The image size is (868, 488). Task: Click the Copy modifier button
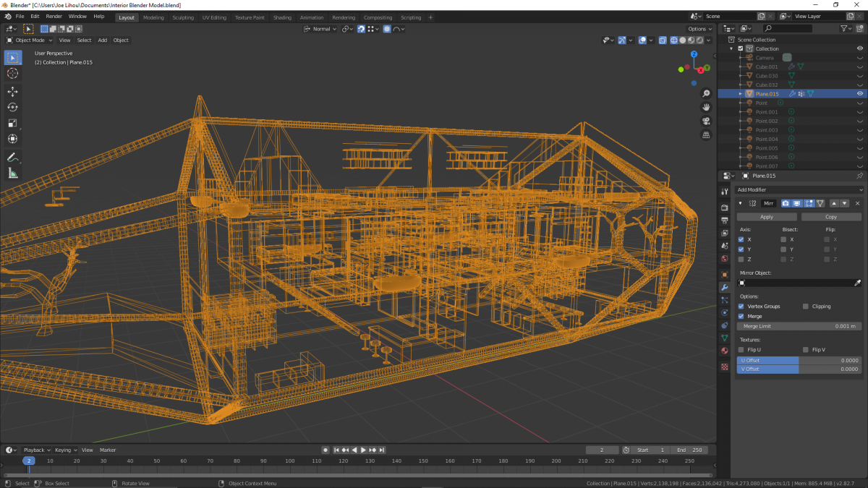pyautogui.click(x=831, y=217)
